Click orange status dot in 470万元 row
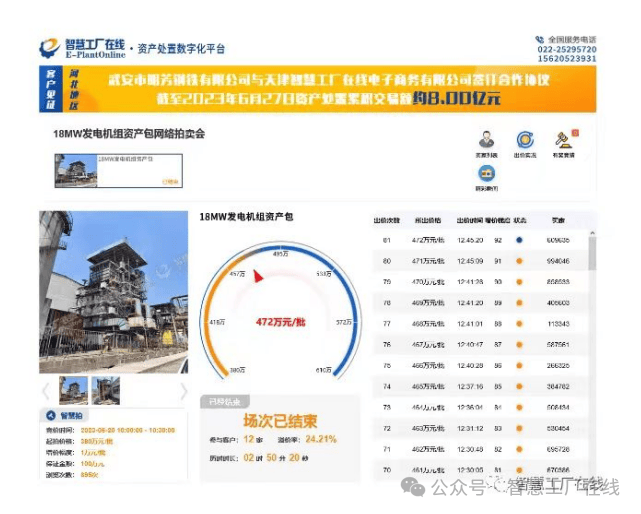The width and height of the screenshot is (641, 514). [519, 282]
